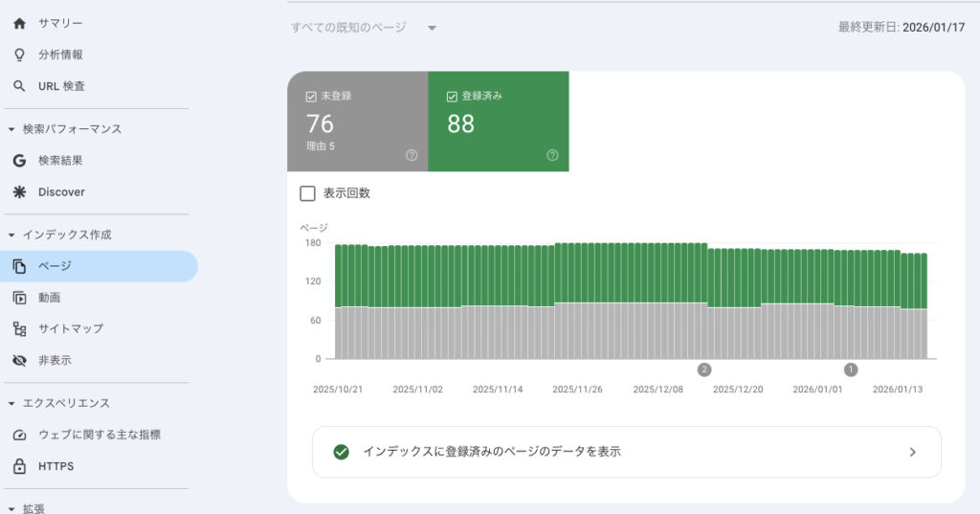The image size is (980, 514).
Task: Click the Discover asterisk icon
Action: click(x=19, y=192)
